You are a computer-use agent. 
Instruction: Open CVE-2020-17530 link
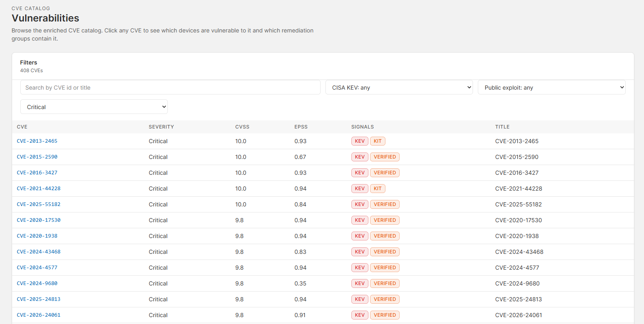39,220
